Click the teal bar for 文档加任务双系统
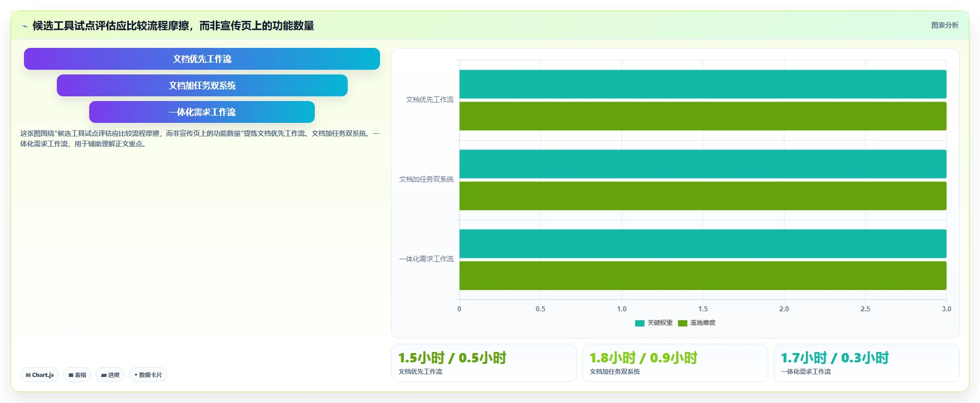 [703, 164]
